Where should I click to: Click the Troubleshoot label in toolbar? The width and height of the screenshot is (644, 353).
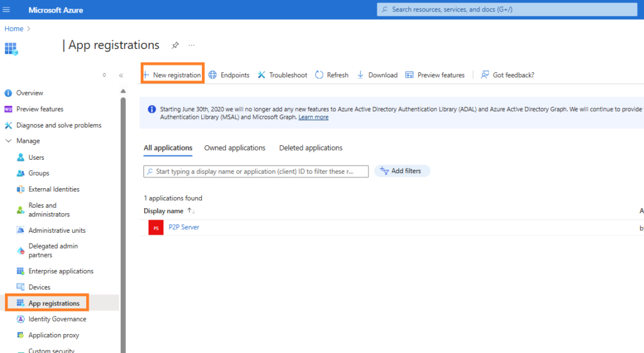point(288,76)
